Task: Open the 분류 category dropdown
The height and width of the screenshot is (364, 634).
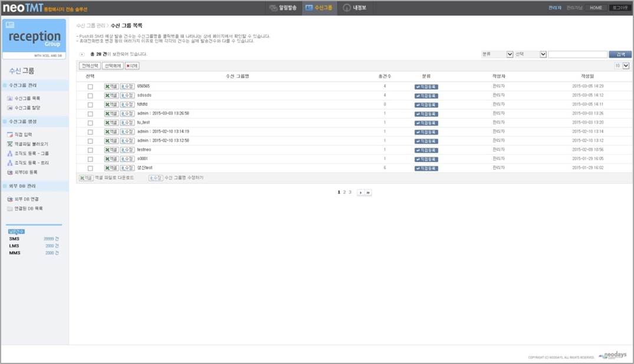Action: coord(497,54)
